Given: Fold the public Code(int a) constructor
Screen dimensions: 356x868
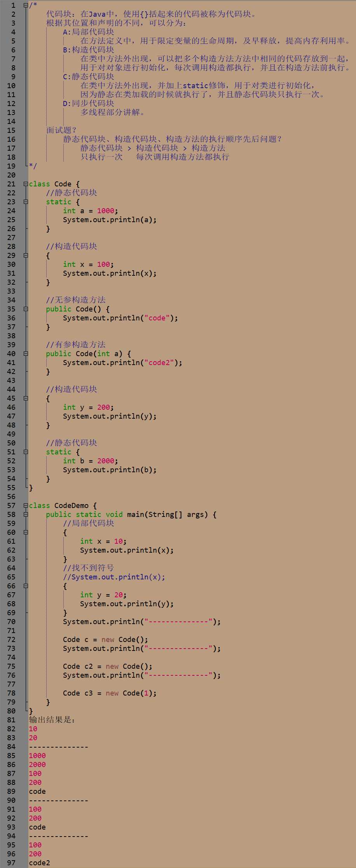Looking at the screenshot, I should pyautogui.click(x=26, y=354).
